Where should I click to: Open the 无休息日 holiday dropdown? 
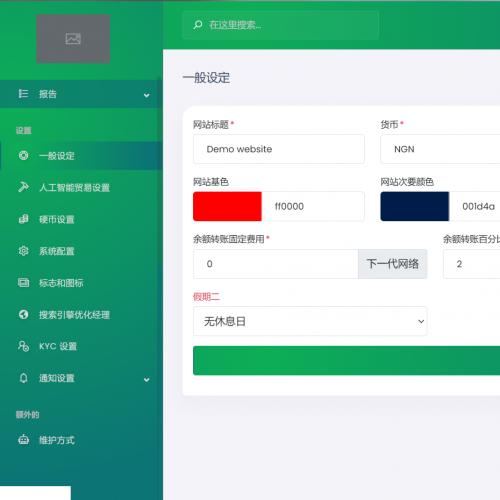pos(310,321)
